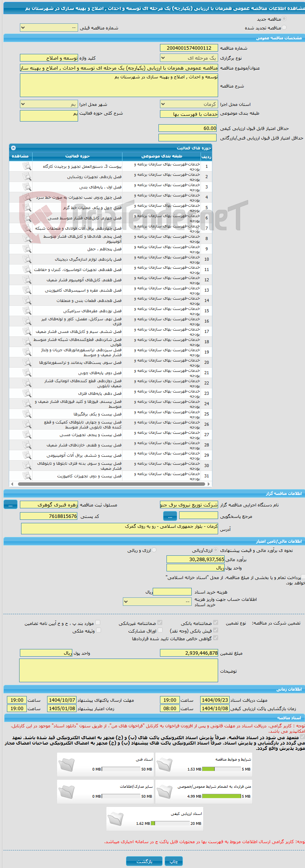Open the اسناد ارزیابی کیفی folder
Image resolution: width=305 pixels, height=868 pixels.
pos(115,819)
